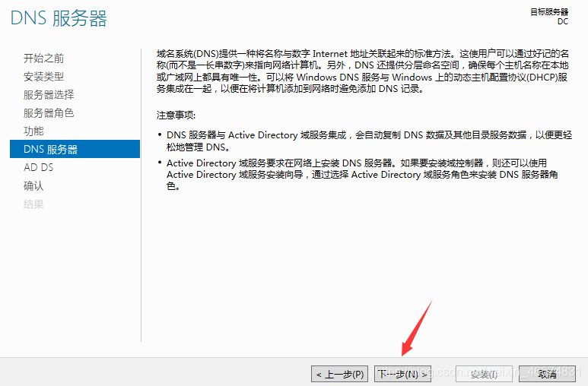588x386 pixels.
Task: Switch to the 服务器角色 step
Action: (49, 112)
